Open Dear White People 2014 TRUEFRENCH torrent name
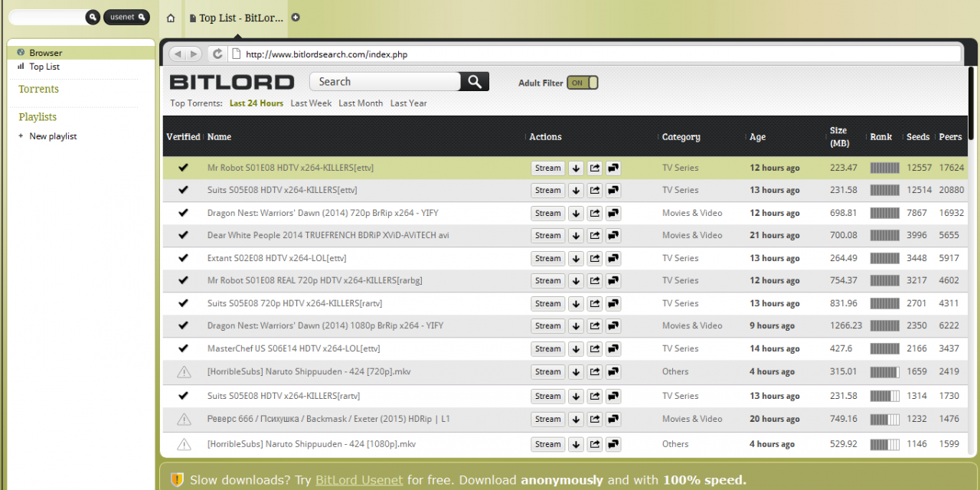This screenshot has width=980, height=490. coord(328,235)
